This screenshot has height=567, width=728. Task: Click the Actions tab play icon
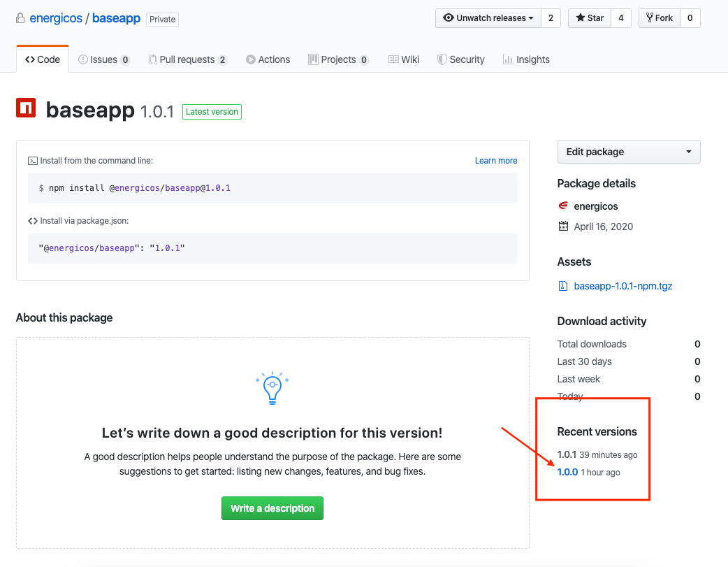[251, 59]
